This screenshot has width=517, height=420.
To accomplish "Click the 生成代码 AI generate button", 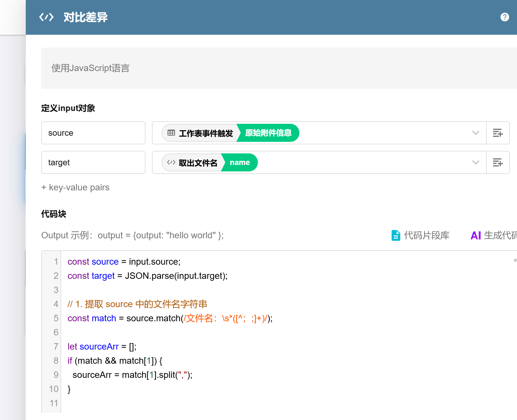I will [500, 235].
